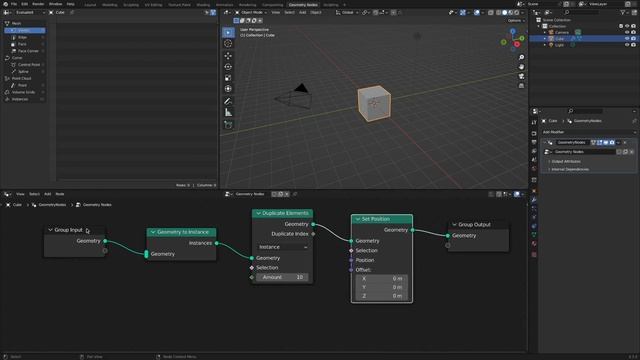The image size is (640, 360).
Task: Switch to the Shading workspace tab
Action: click(x=203, y=5)
